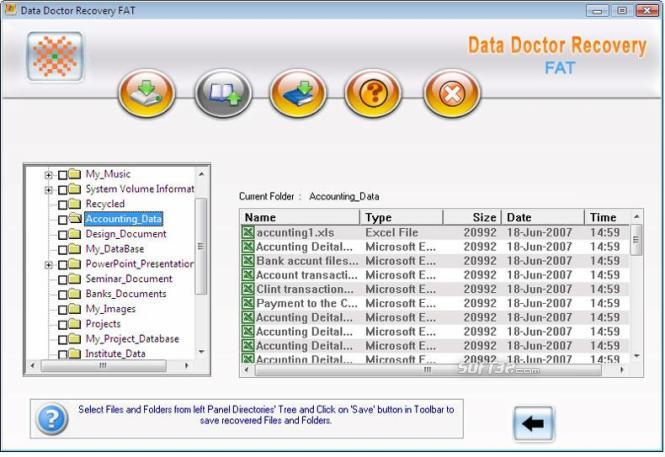Viewport: 665px width, 457px height.
Task: Click file list scroll down arrow
Action: [636, 357]
